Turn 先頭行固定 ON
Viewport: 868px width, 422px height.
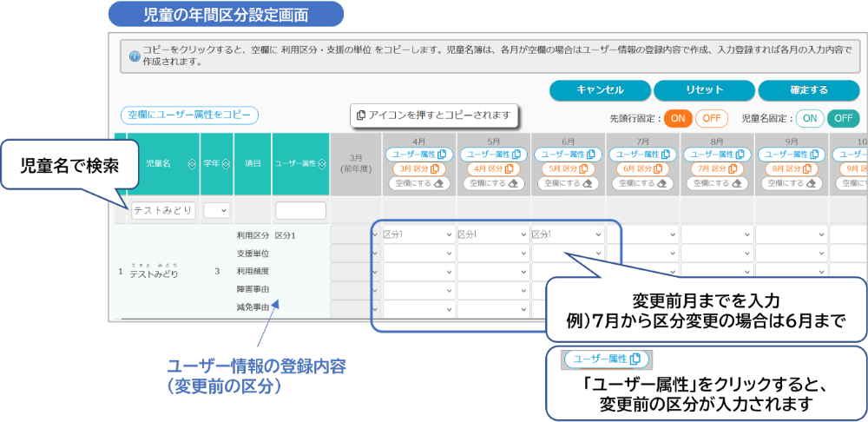coord(678,118)
